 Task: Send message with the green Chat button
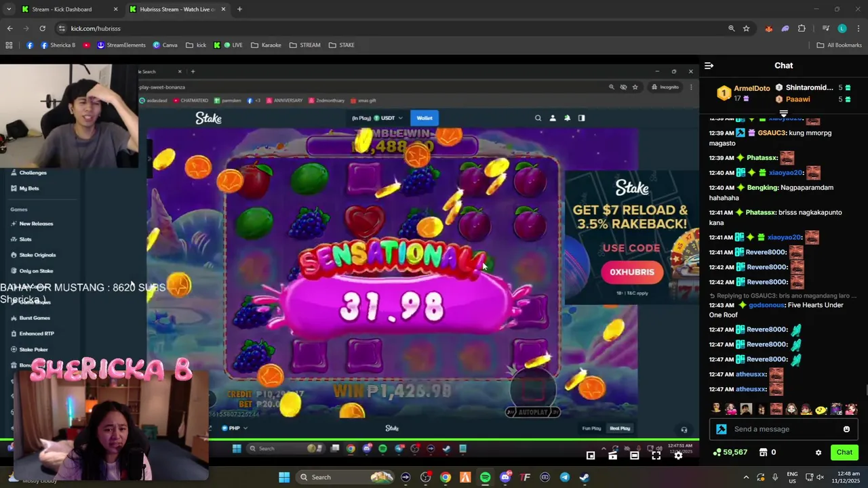coord(844,452)
